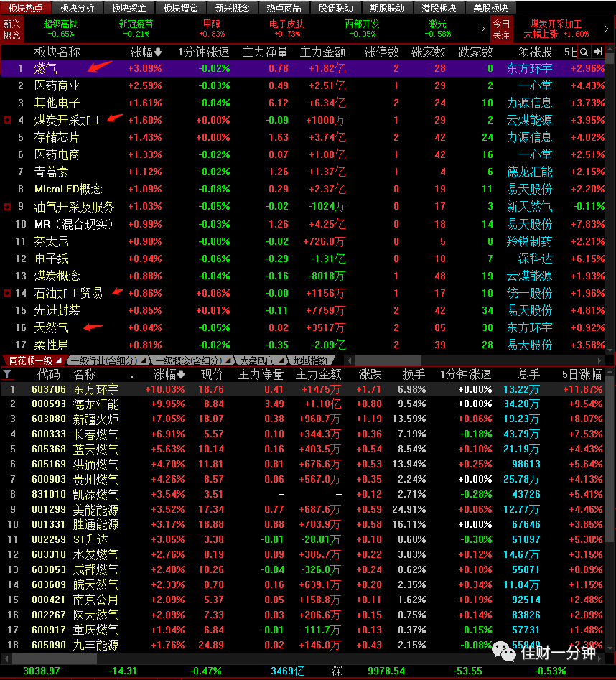Open the funnel filter icon in stock list

point(7,374)
